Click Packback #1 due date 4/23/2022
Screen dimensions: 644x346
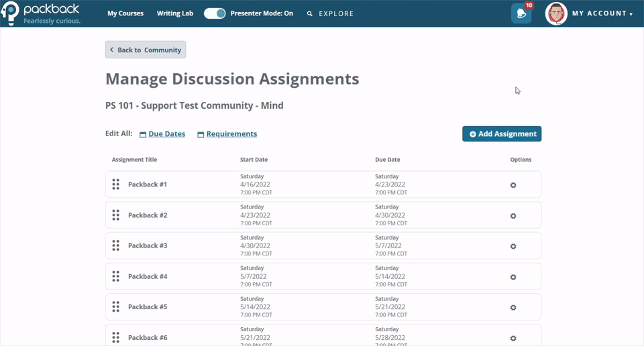tap(390, 184)
